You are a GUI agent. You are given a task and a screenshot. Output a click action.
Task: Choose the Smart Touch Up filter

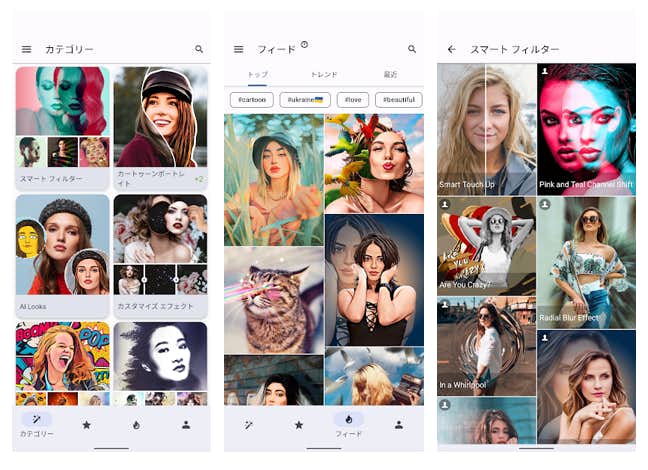485,128
